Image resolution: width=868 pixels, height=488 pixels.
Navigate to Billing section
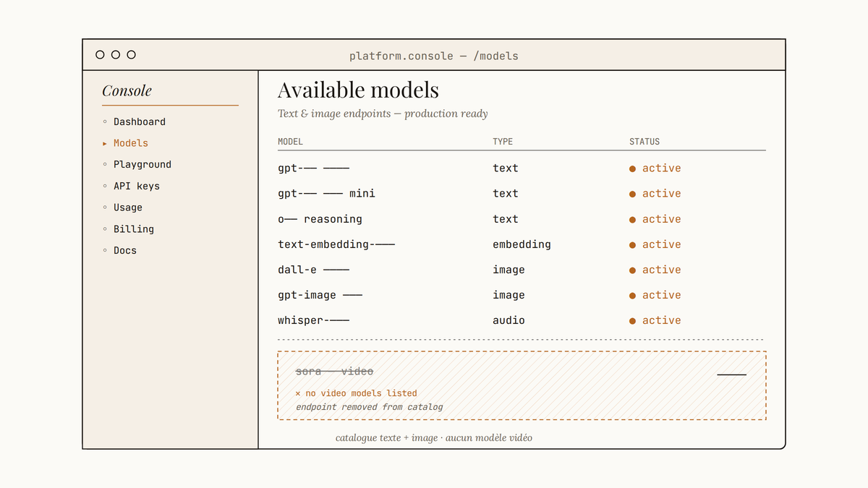[134, 228]
